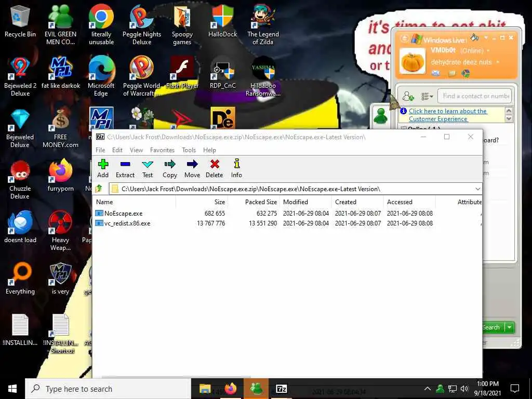The width and height of the screenshot is (532, 399).
Task: Open Messenger contact list view options dropdown
Action: tap(427, 97)
